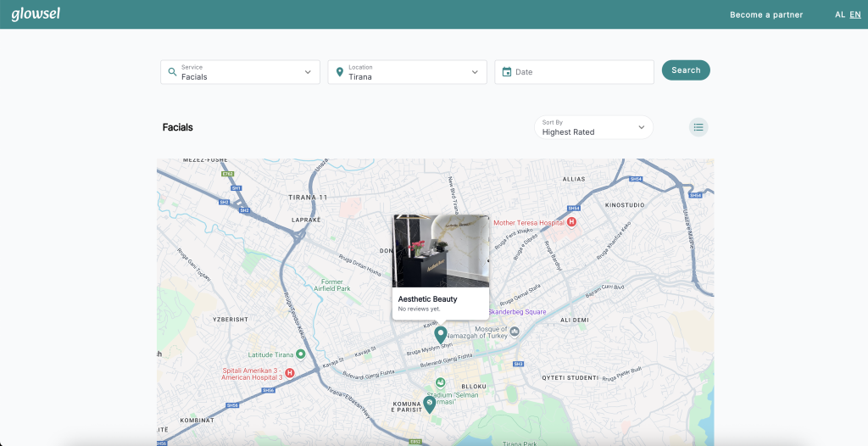868x446 pixels.
Task: Open the Service dropdown showing Facials
Action: [x=240, y=72]
